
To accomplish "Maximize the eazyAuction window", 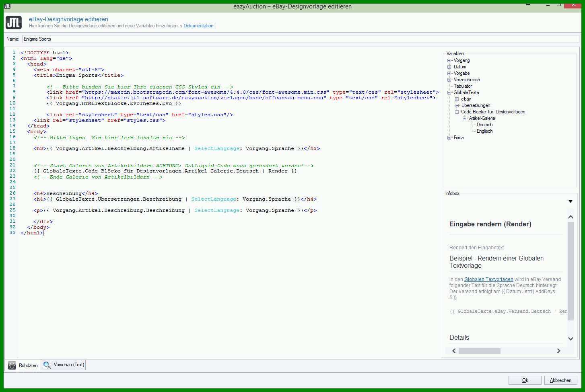I will point(559,5).
